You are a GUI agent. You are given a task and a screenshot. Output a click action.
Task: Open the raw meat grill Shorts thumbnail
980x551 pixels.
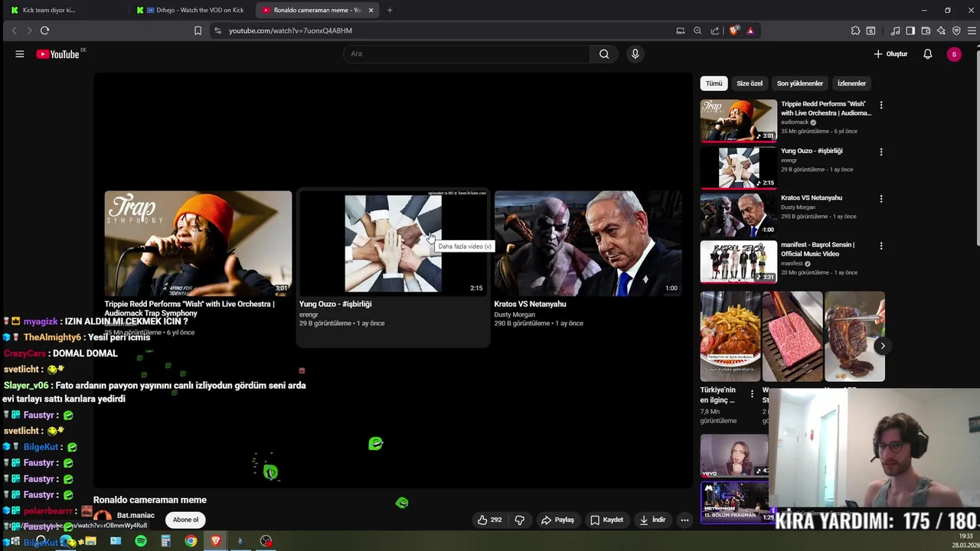(x=792, y=336)
